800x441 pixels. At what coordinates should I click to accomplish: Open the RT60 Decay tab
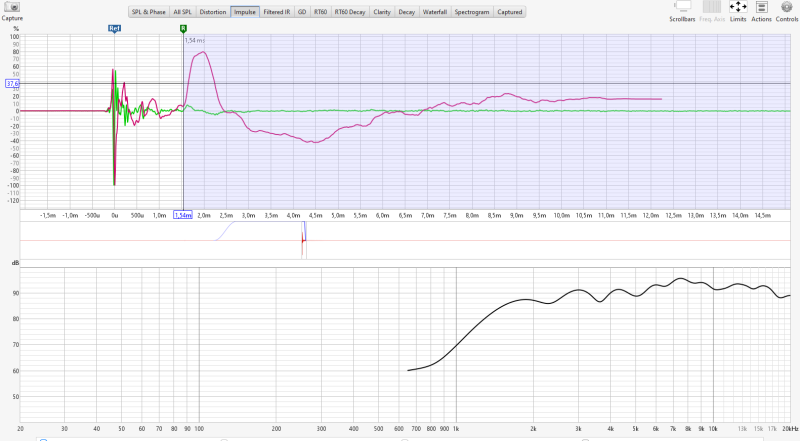(x=350, y=12)
